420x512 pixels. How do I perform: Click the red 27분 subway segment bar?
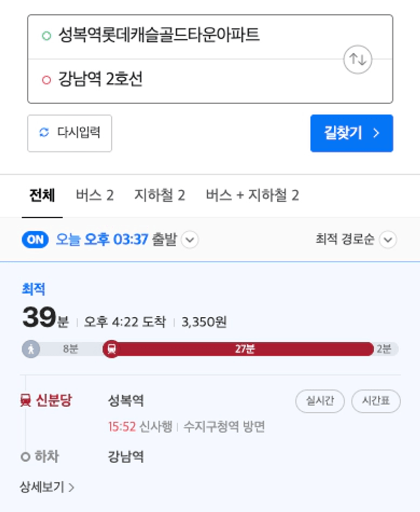click(245, 349)
